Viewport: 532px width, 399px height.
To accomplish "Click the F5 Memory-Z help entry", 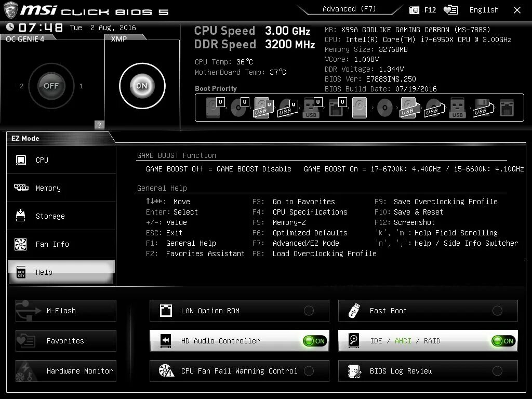I will coord(279,222).
